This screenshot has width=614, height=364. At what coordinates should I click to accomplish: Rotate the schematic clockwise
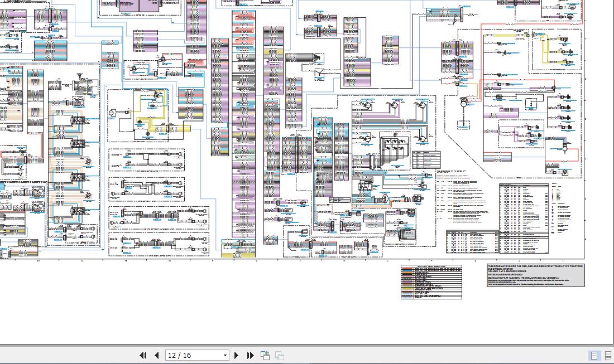pyautogui.click(x=279, y=355)
